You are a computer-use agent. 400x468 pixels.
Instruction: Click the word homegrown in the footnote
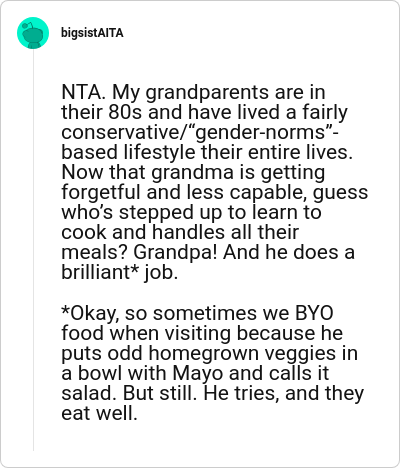(204, 353)
